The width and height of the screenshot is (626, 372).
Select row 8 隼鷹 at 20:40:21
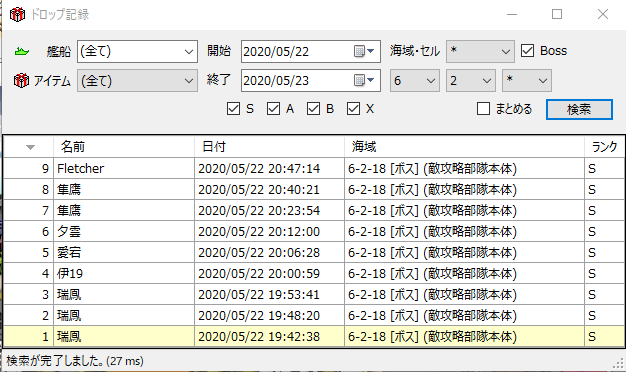[314, 190]
